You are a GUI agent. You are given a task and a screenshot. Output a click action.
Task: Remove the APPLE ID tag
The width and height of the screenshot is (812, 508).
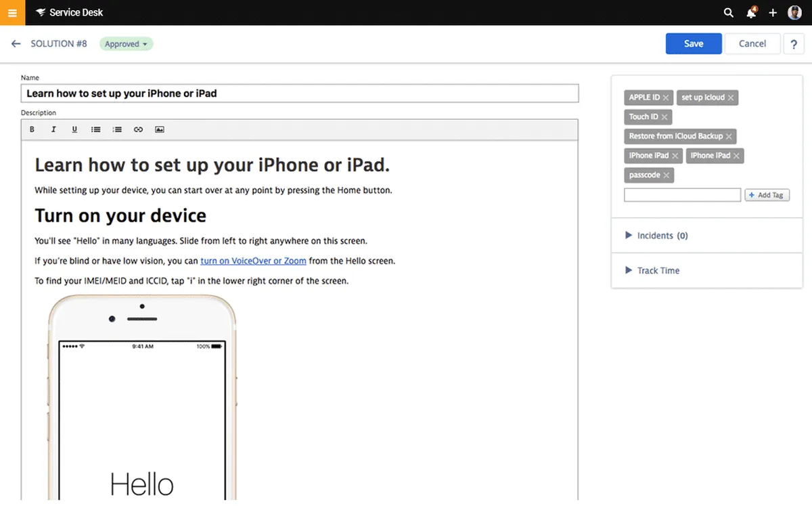[x=666, y=98]
